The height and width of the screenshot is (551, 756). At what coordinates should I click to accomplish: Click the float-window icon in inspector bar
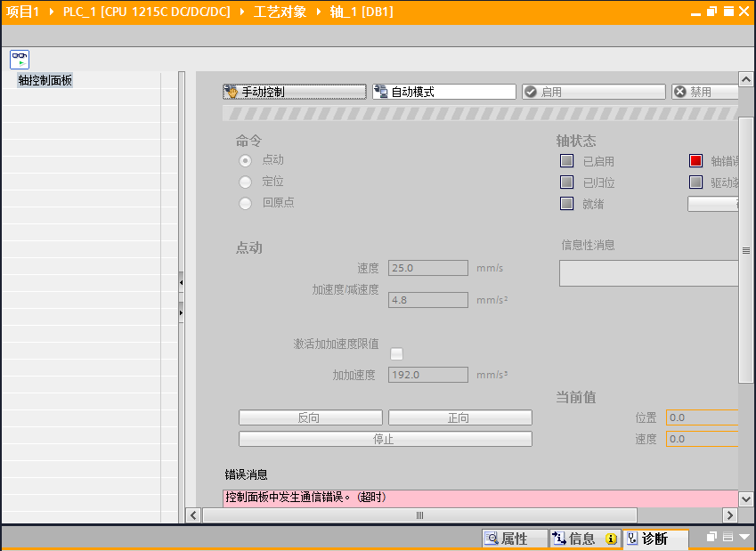pyautogui.click(x=711, y=538)
